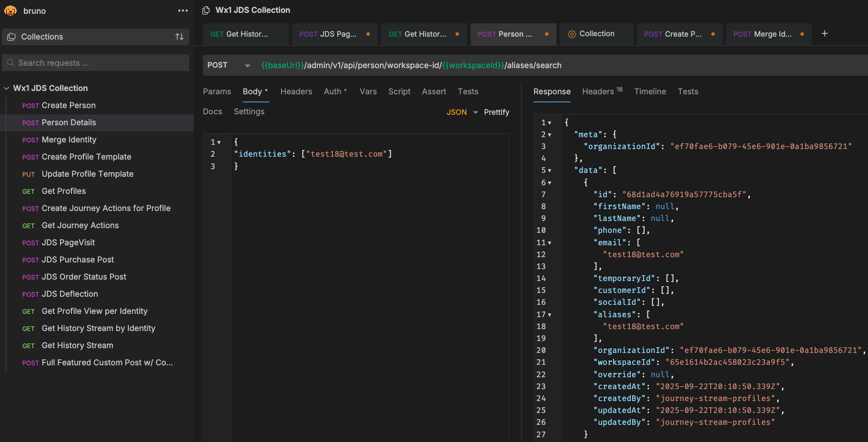Open POST Create Profile Template request

[x=97, y=157]
